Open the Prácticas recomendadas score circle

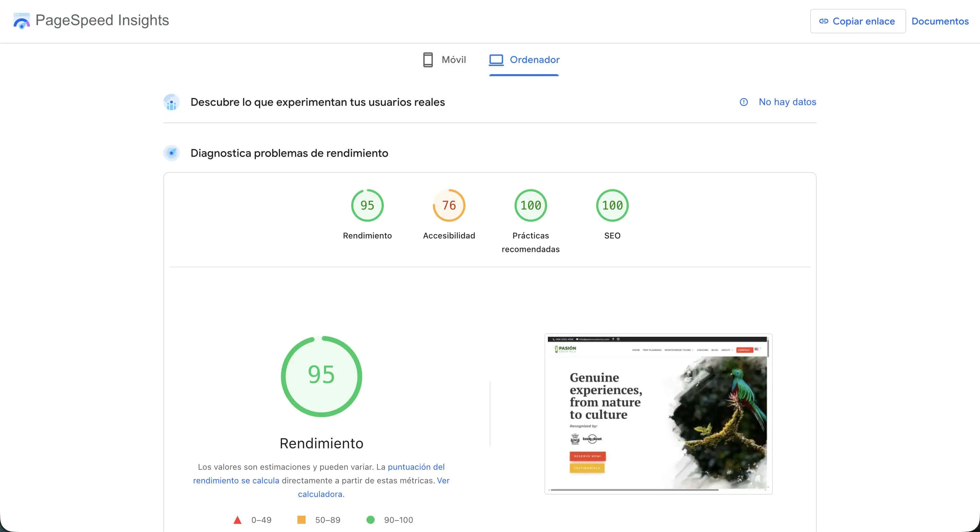tap(530, 205)
